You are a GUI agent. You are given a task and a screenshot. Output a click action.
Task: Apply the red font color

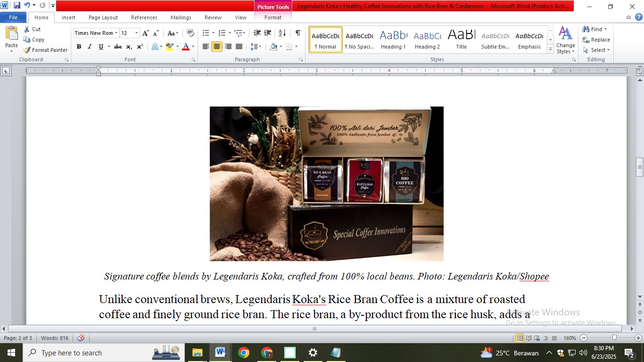point(185,47)
